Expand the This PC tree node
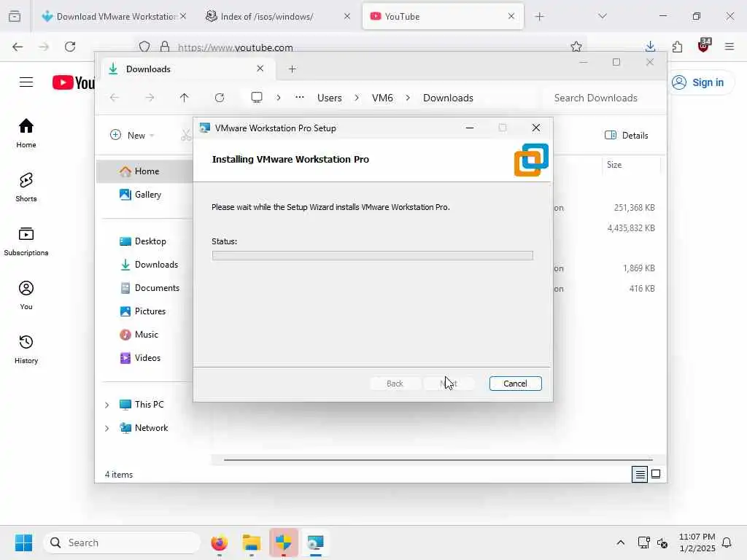 (107, 405)
